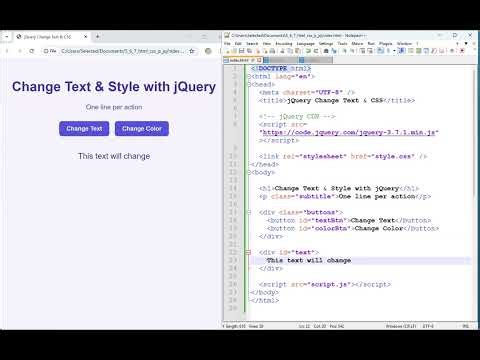Screen dimensions: 480x360
Task: Open the View menu in Notepad++
Action: pyautogui.click(x=267, y=44)
